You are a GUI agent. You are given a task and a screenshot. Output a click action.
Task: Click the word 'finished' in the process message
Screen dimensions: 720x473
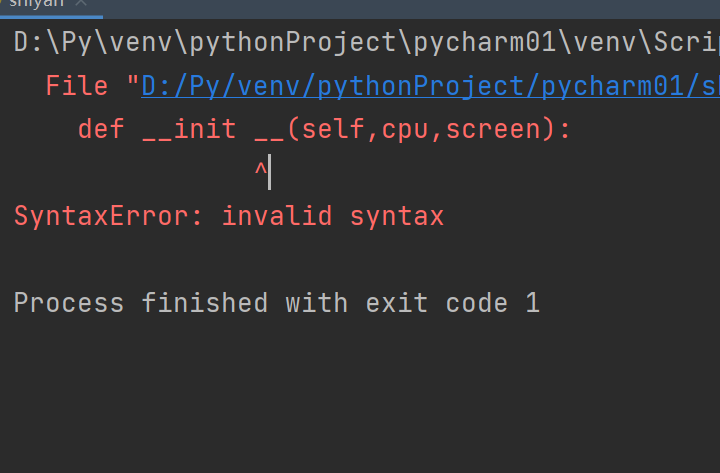[205, 303]
